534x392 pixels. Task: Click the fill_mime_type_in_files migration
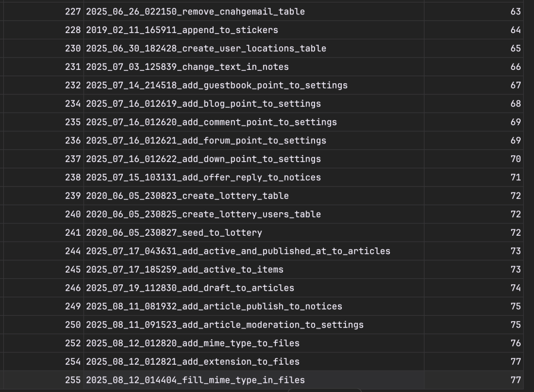tap(195, 380)
